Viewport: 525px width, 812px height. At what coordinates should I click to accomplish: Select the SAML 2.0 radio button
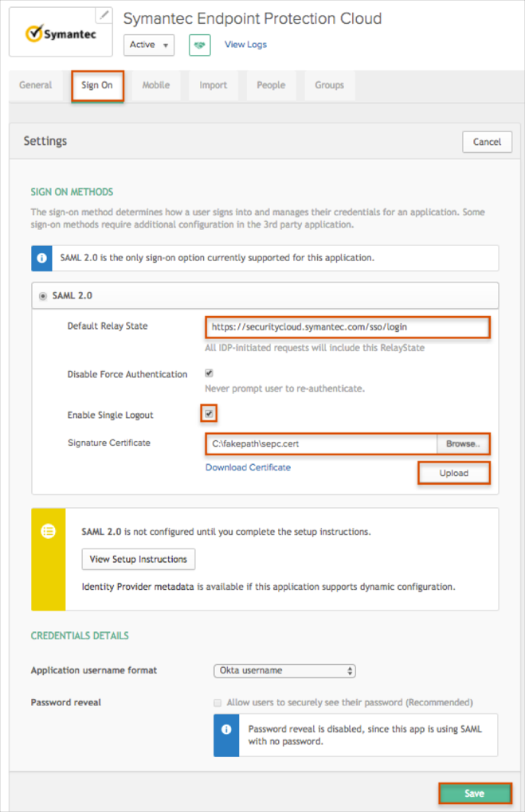tap(42, 295)
